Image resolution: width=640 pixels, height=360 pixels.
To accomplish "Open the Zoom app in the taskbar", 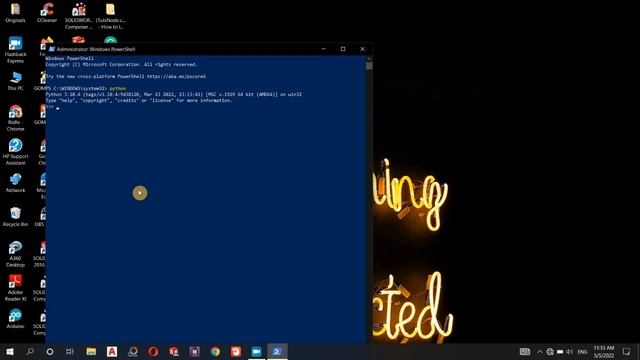I will (256, 351).
